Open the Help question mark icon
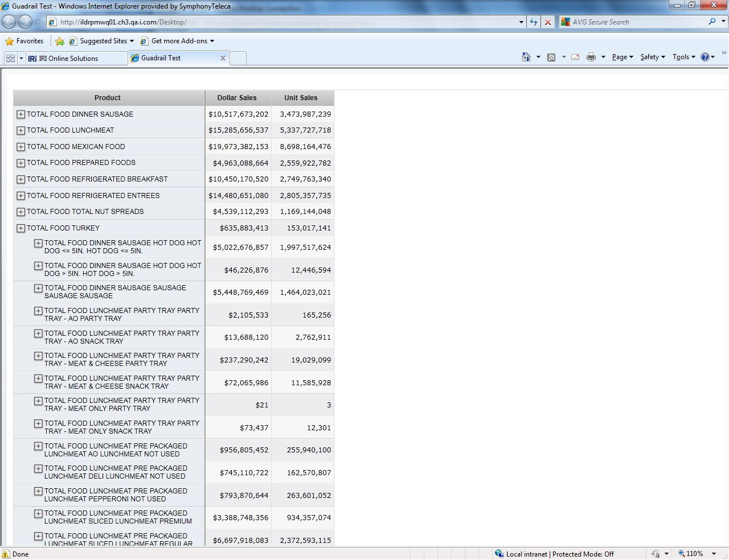 [x=705, y=57]
